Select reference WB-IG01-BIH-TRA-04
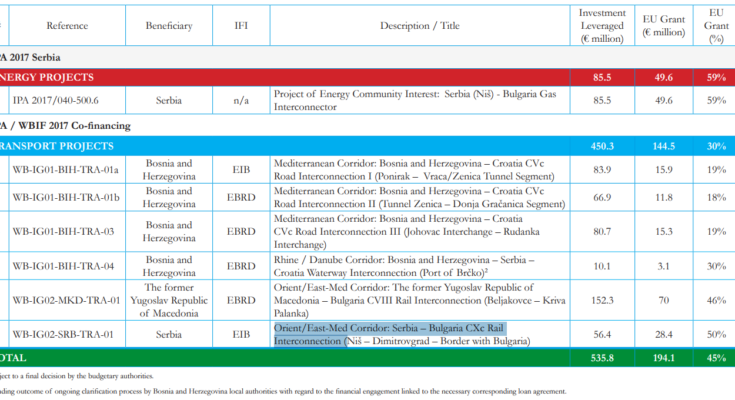The height and width of the screenshot is (400, 735). coord(63,266)
